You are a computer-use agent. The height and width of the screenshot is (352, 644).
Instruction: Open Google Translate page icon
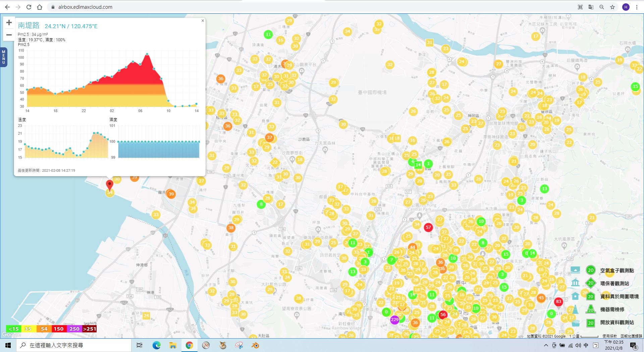tap(591, 7)
